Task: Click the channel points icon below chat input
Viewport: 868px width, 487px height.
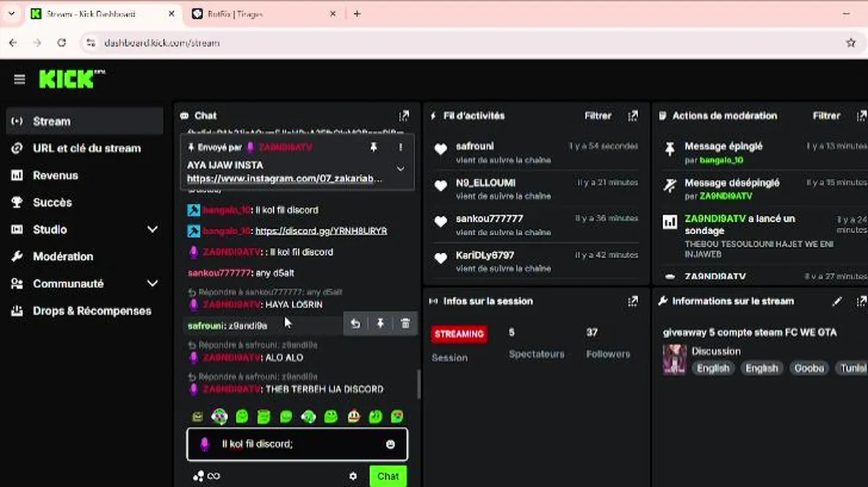Action: (198, 476)
